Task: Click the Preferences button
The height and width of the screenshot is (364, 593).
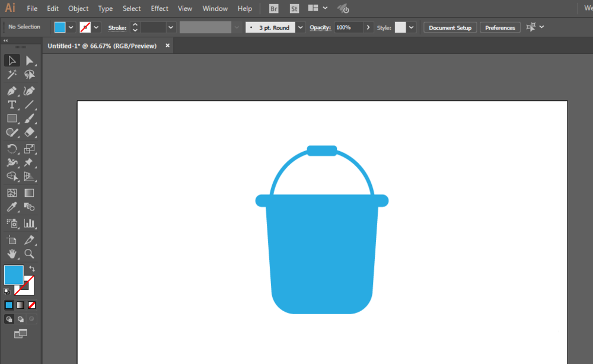Action: [x=500, y=28]
